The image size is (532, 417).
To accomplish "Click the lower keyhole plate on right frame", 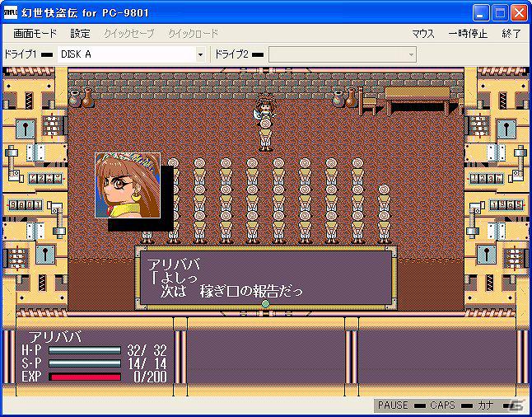I will (x=487, y=255).
